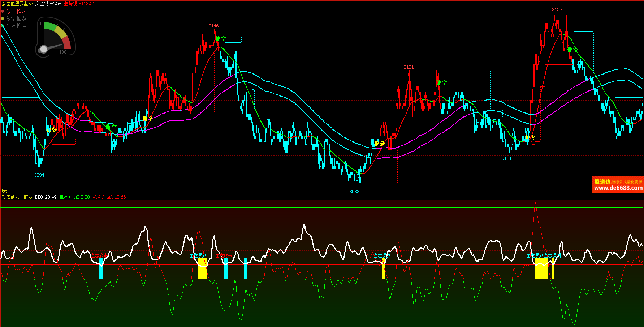Click the red 多方控盘 indicator dot
Screen dimensions: 644x327
click(3, 12)
